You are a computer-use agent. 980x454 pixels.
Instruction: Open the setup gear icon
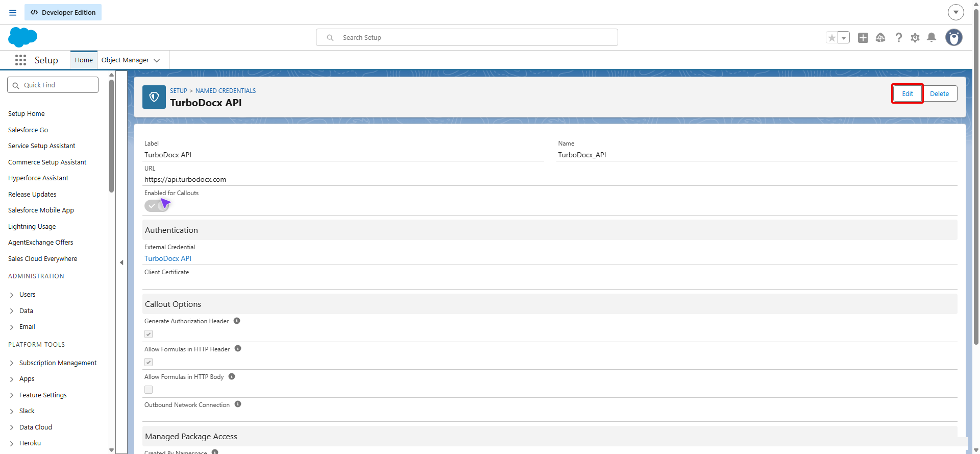point(915,38)
